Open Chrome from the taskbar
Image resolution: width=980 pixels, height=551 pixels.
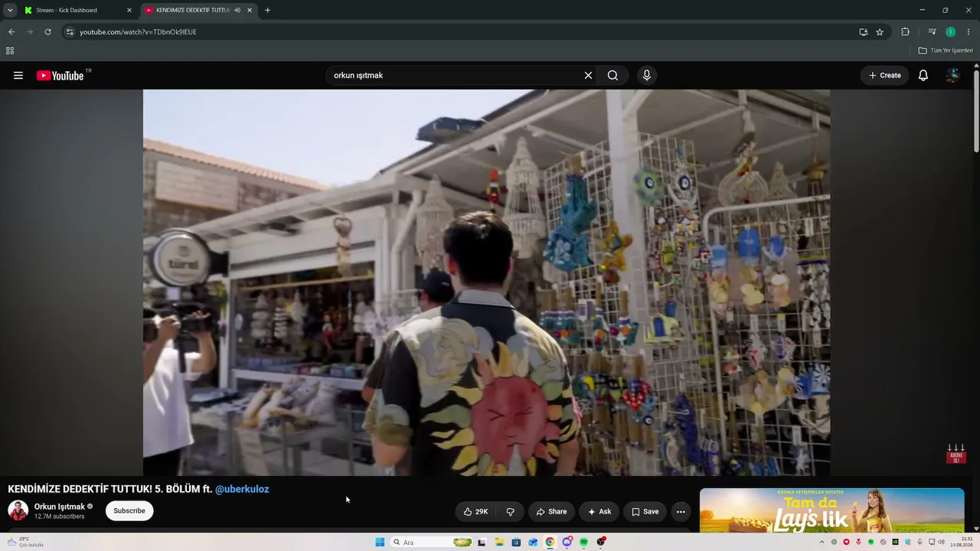click(x=550, y=543)
